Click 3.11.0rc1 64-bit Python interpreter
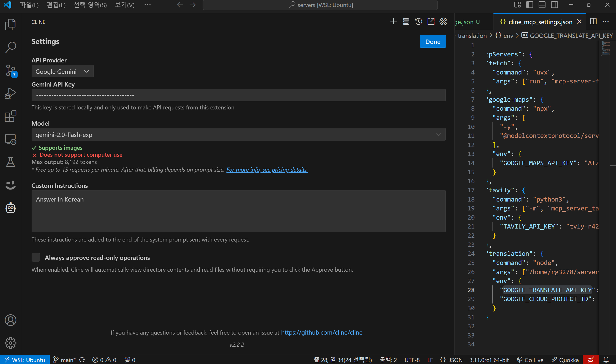 [489, 360]
